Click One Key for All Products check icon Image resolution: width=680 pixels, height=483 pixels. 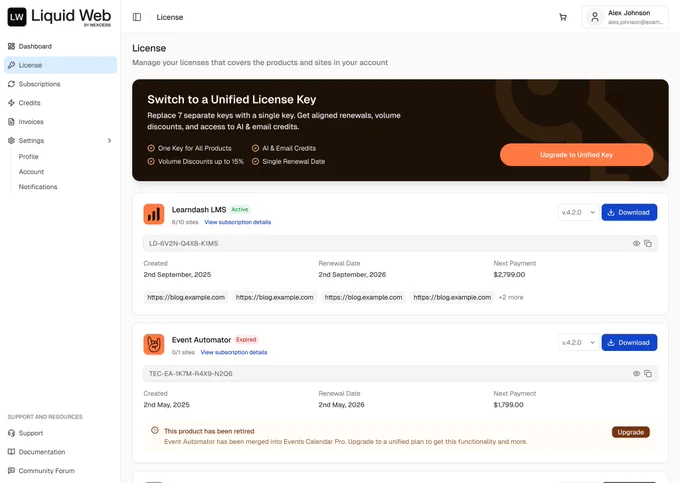point(151,148)
